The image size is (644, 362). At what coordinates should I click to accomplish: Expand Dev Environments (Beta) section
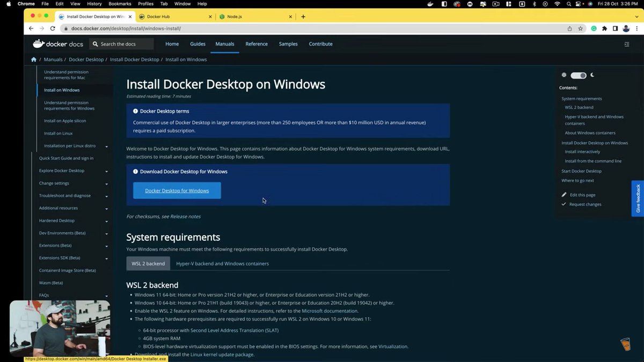107,233
